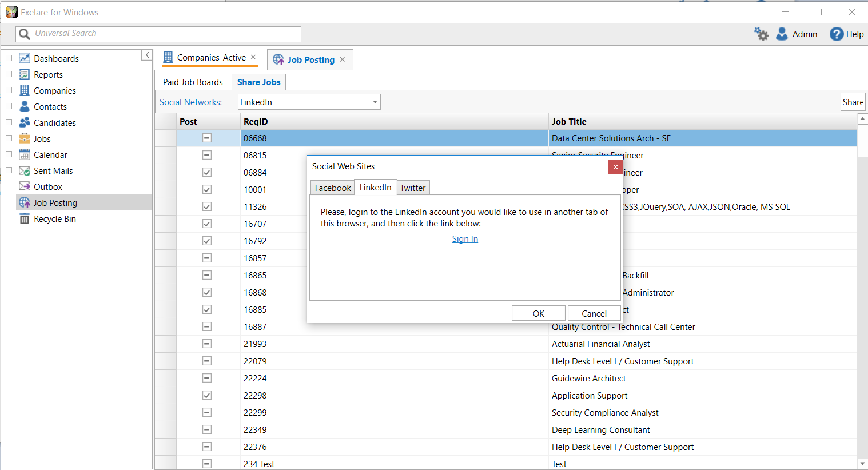Viewport: 868px width, 470px height.
Task: Select Deep Learning Consultant job title
Action: click(600, 429)
